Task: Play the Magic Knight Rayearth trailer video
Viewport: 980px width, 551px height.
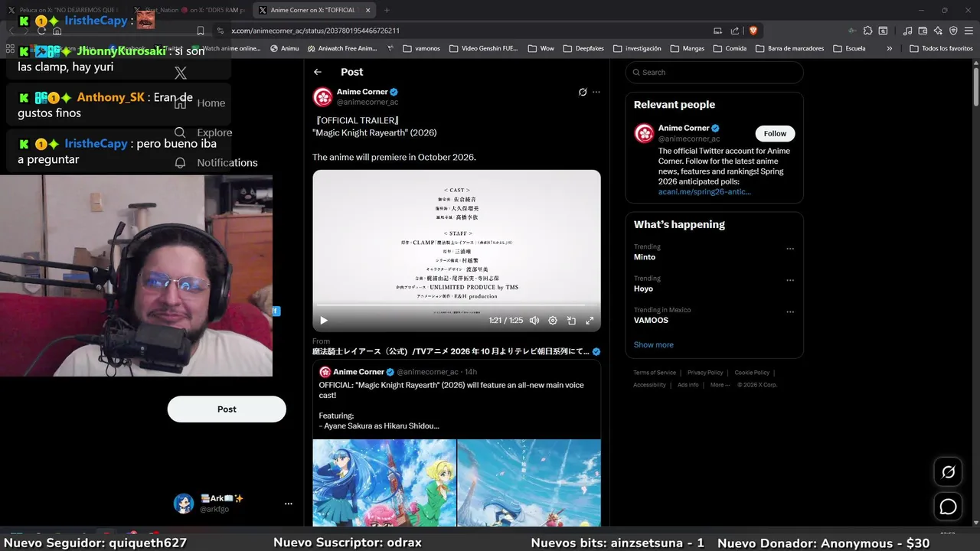Action: pos(324,321)
